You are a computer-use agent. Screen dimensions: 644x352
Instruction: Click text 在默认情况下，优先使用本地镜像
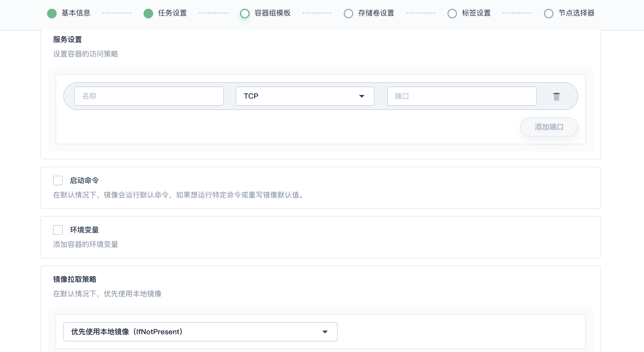pos(107,294)
